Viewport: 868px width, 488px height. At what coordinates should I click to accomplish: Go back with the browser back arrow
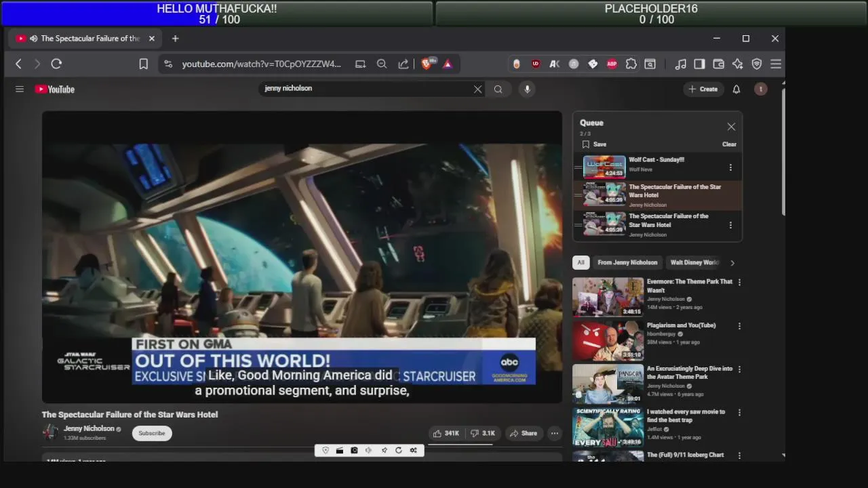18,64
